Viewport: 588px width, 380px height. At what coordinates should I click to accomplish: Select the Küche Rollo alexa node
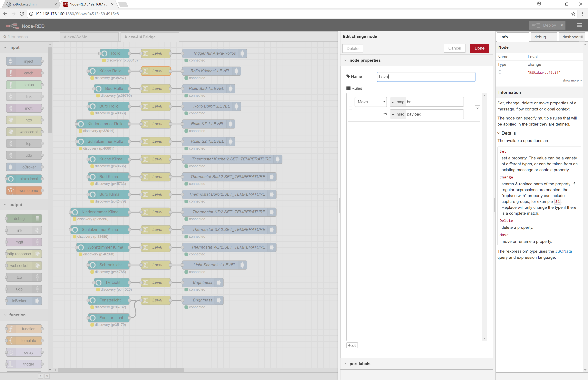pyautogui.click(x=109, y=71)
